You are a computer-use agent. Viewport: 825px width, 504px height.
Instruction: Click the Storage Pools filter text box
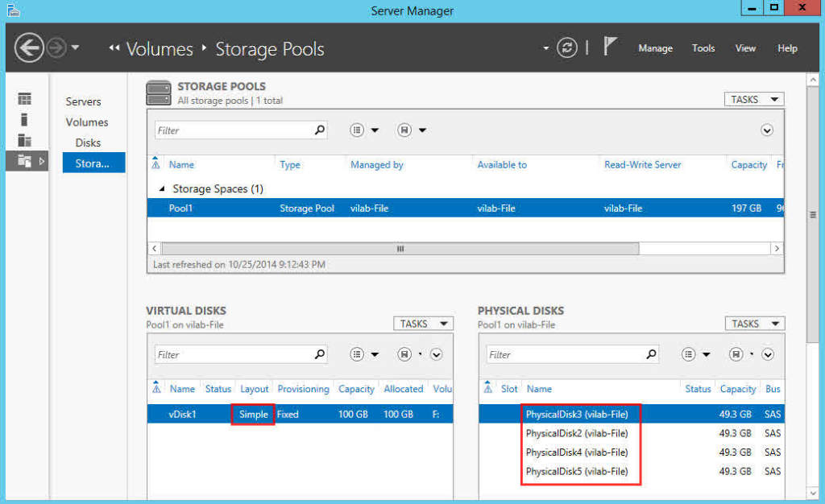pyautogui.click(x=241, y=130)
